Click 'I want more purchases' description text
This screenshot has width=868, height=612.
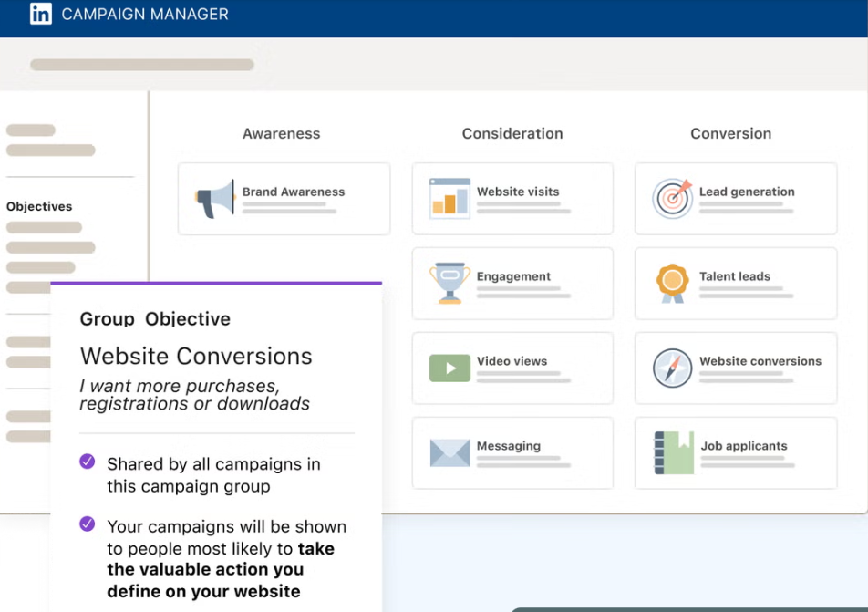click(x=194, y=394)
